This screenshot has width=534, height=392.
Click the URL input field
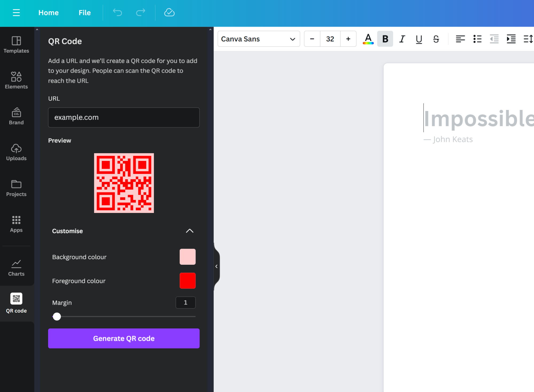click(x=124, y=117)
